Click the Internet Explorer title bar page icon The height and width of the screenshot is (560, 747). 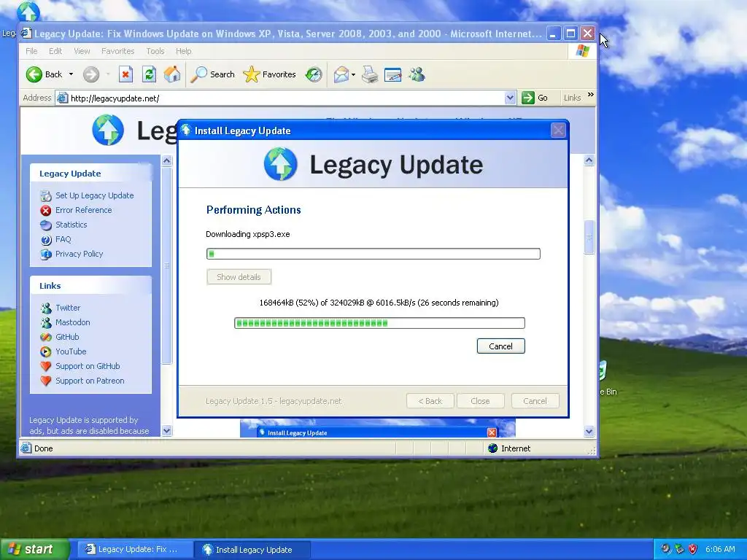pos(27,34)
